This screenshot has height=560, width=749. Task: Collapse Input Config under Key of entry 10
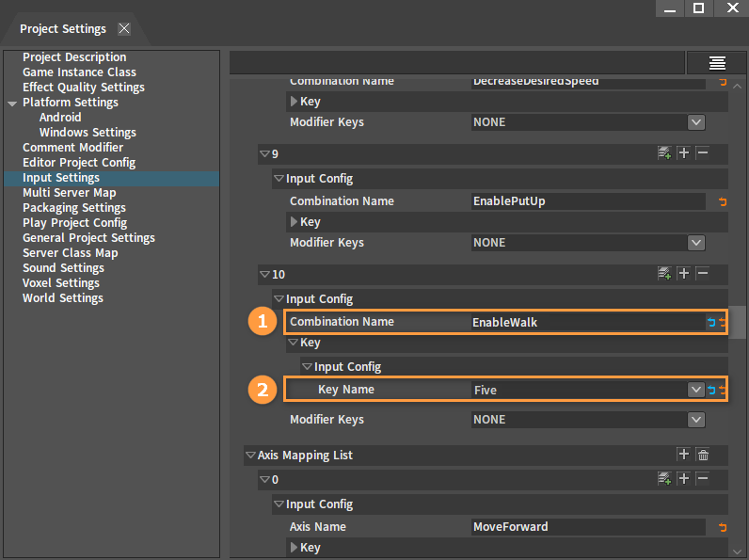(x=307, y=366)
